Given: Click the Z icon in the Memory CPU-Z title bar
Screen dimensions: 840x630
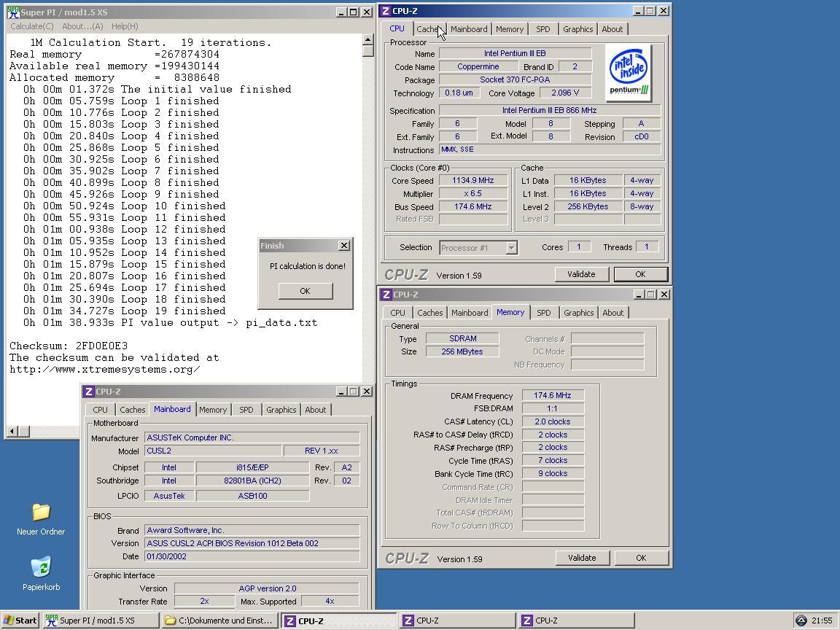Looking at the screenshot, I should 386,295.
